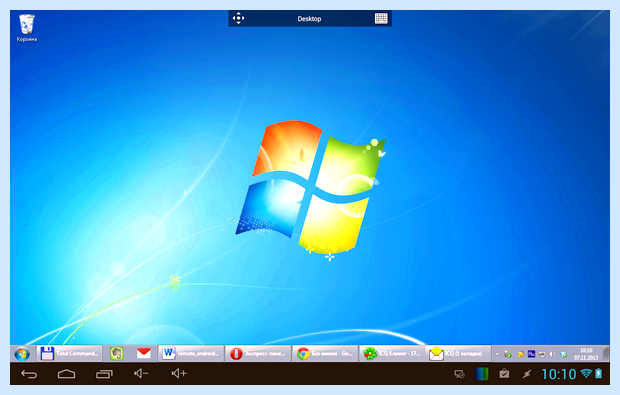The height and width of the screenshot is (395, 620).
Task: Tap Android Home navigation button
Action: (x=66, y=374)
